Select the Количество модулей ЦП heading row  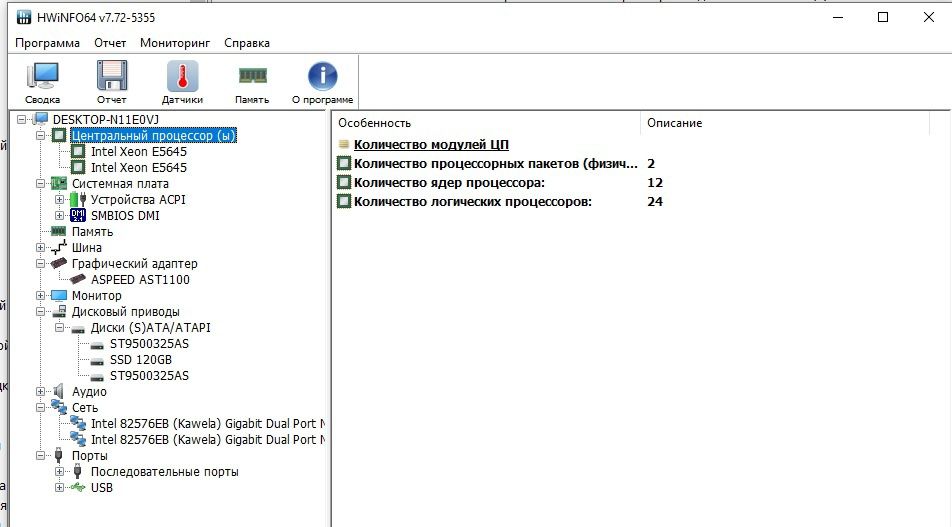431,144
